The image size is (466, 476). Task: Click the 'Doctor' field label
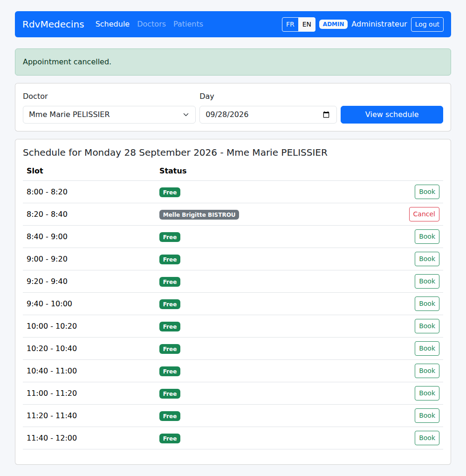pyautogui.click(x=35, y=96)
